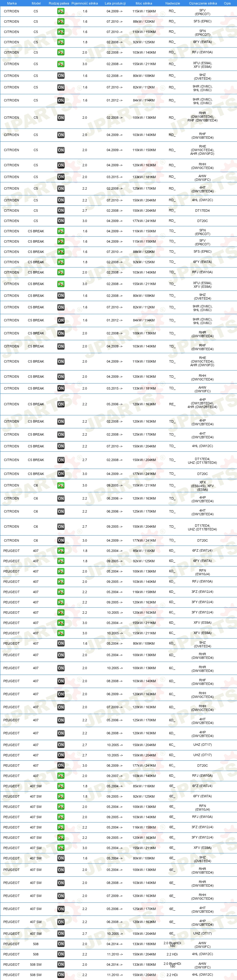Click petrol icon in 407 6D_ 116kW/158KM row
The height and width of the screenshot is (980, 237).
click(x=61, y=592)
